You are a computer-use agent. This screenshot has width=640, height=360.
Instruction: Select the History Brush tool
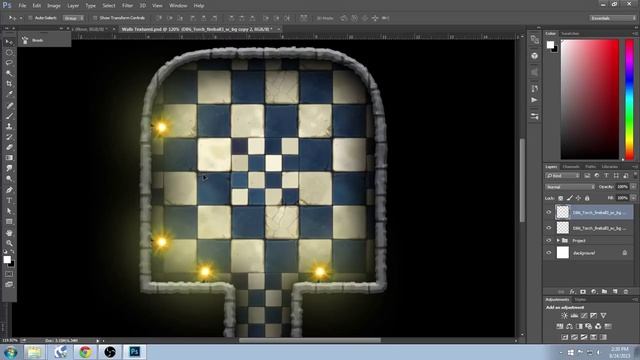pos(9,137)
